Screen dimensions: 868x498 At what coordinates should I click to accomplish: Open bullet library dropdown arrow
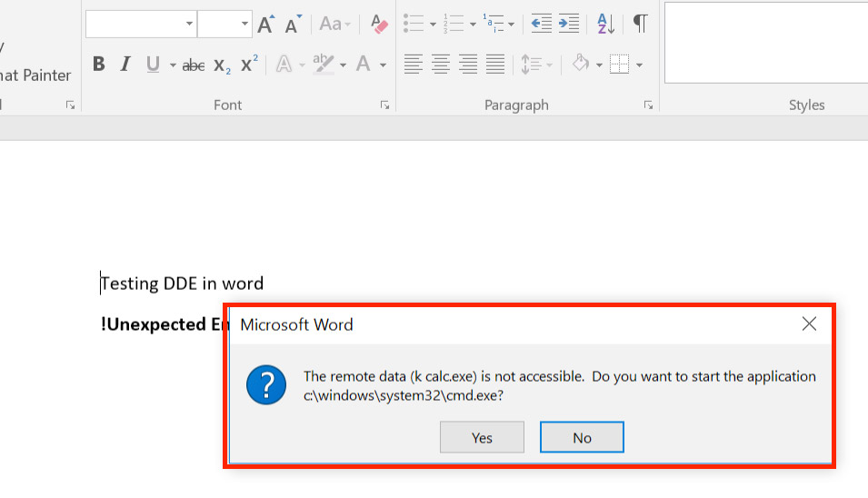pyautogui.click(x=433, y=25)
